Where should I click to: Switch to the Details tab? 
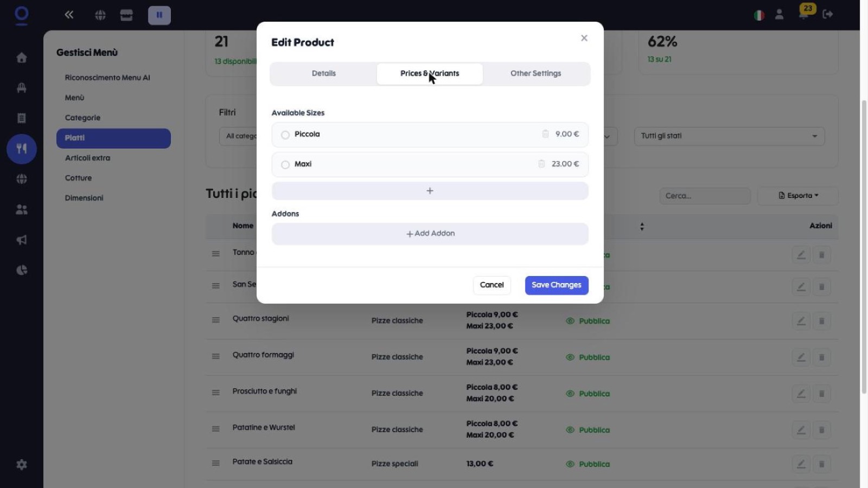point(324,74)
